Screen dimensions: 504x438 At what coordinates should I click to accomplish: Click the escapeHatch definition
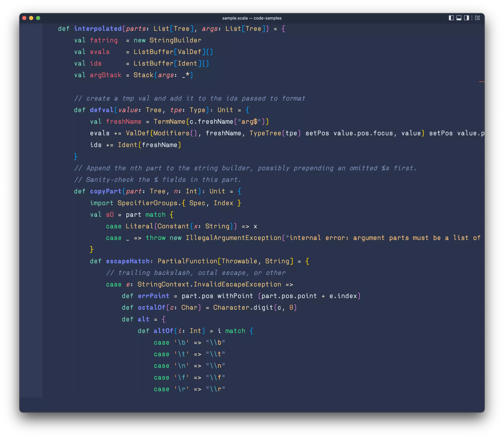[128, 261]
